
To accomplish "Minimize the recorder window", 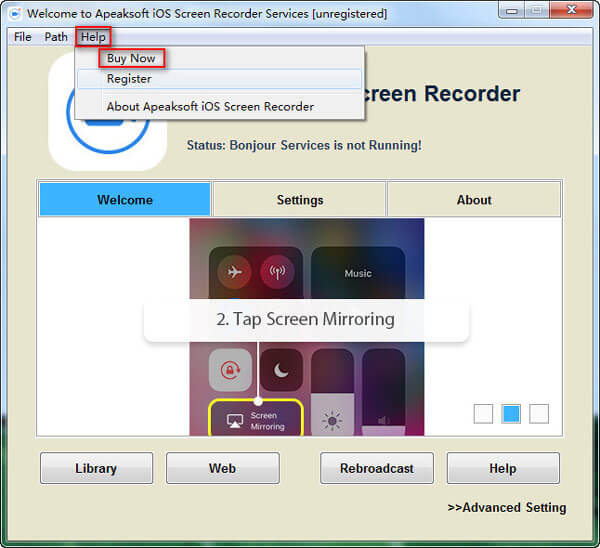I will [512, 10].
